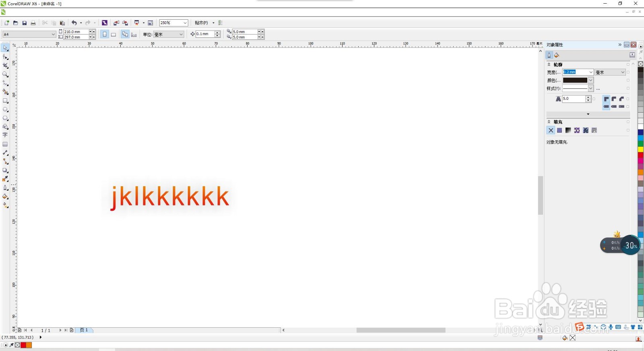Set page to landscape orientation

pyautogui.click(x=114, y=34)
